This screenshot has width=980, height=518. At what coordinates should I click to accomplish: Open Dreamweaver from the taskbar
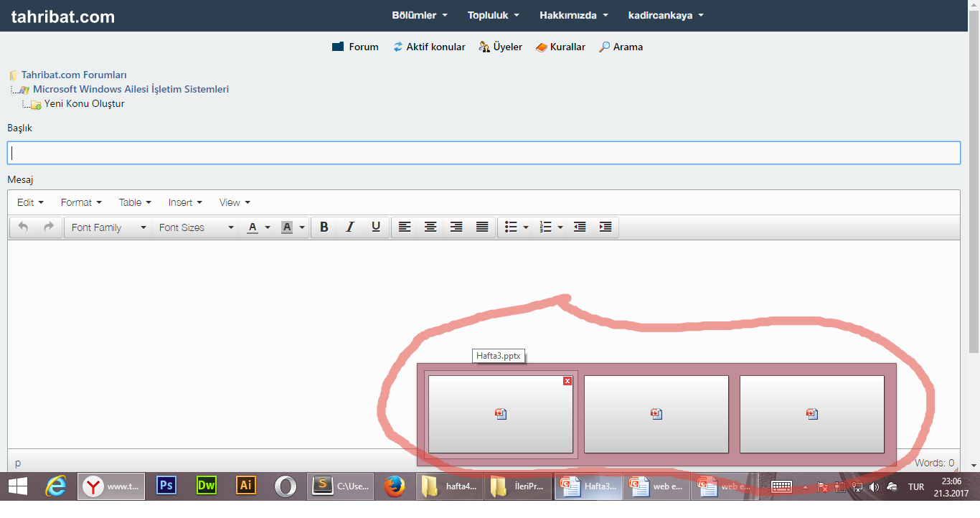[207, 486]
